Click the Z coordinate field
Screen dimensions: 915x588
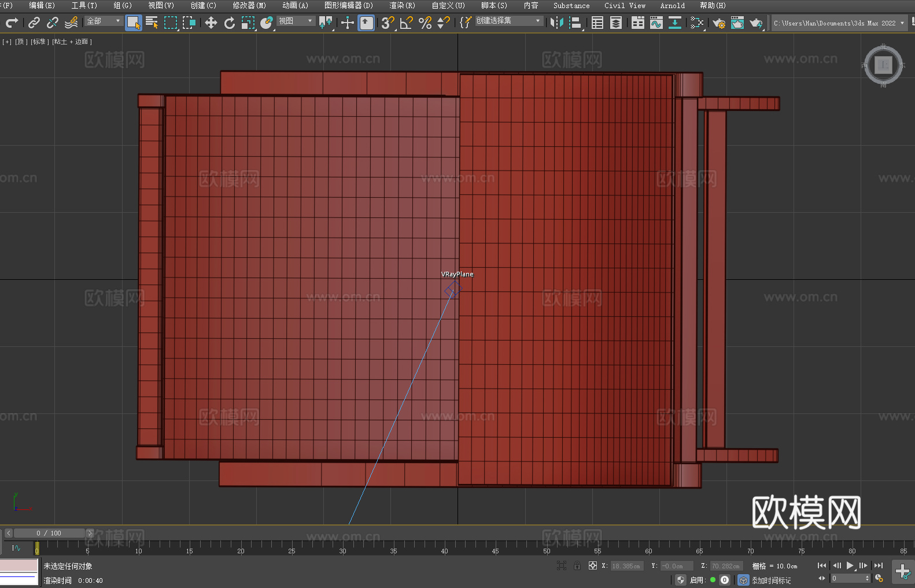[x=726, y=566]
